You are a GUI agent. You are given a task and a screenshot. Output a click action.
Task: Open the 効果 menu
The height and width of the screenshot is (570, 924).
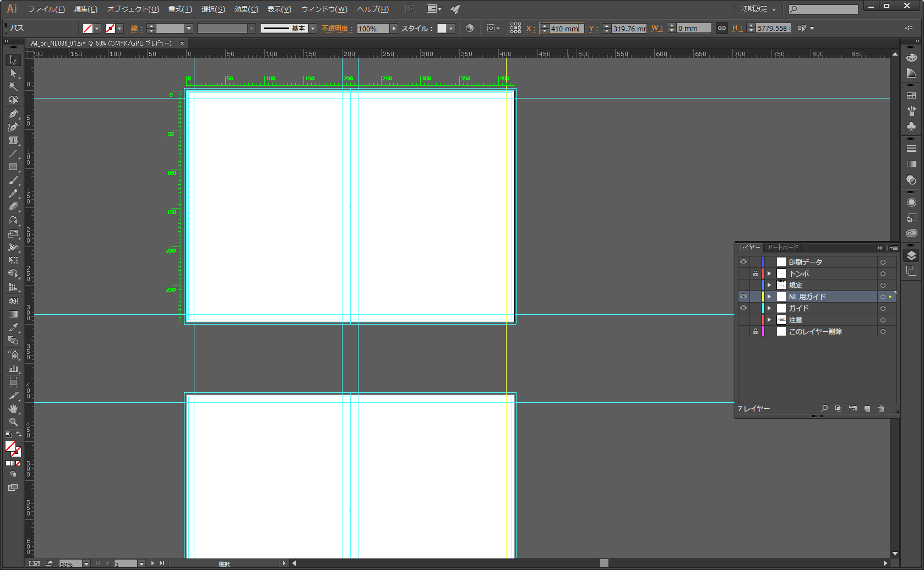[246, 9]
